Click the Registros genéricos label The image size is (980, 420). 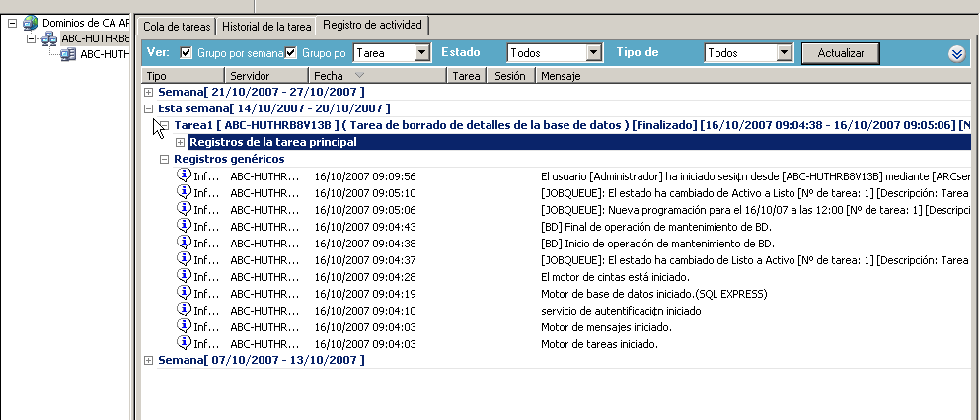click(x=229, y=159)
